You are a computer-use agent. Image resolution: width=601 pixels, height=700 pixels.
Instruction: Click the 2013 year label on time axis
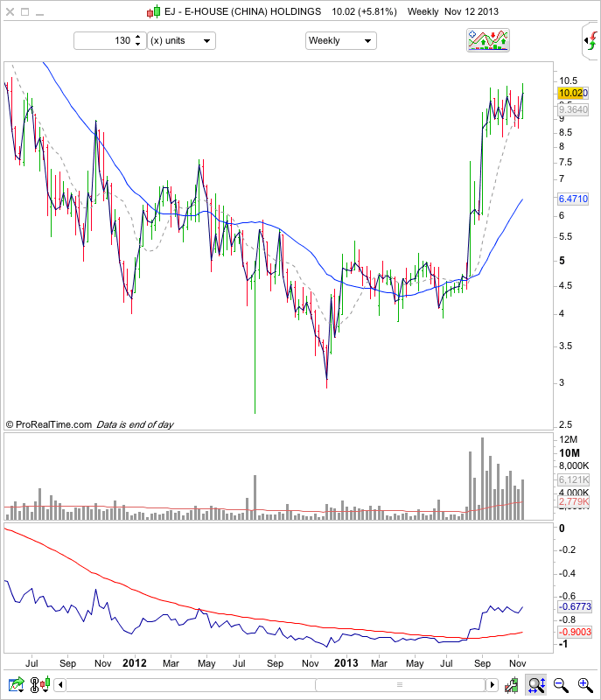coord(346,663)
